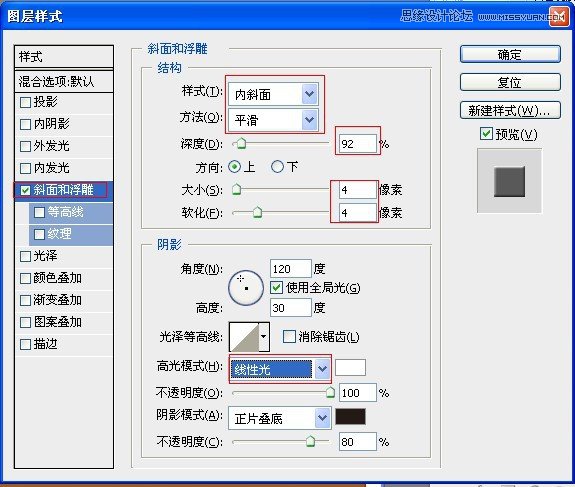Select the 描边 list entry
The height and width of the screenshot is (487, 575).
64,344
